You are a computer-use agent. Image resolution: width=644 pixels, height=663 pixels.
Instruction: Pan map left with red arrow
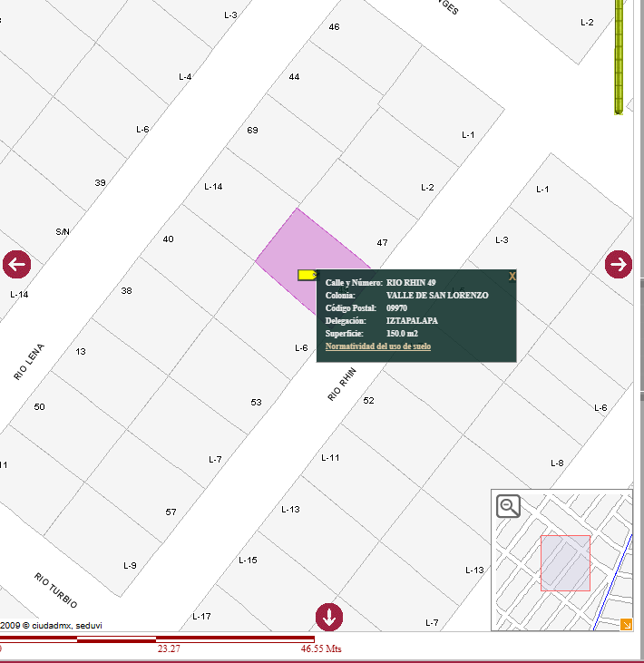pos(17,265)
